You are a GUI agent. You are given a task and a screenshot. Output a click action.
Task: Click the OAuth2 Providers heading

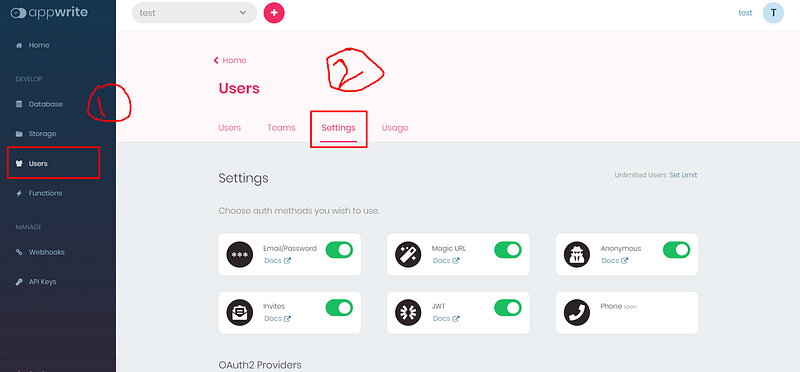coord(260,365)
